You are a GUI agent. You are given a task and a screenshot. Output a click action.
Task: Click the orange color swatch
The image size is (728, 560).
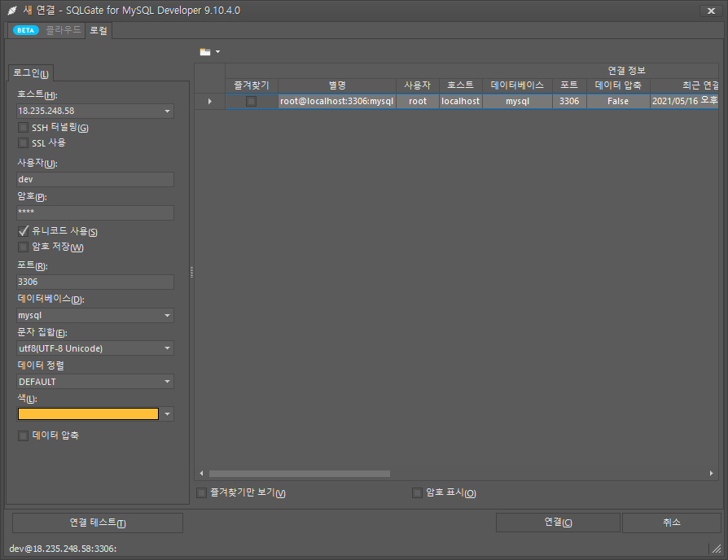(88, 413)
